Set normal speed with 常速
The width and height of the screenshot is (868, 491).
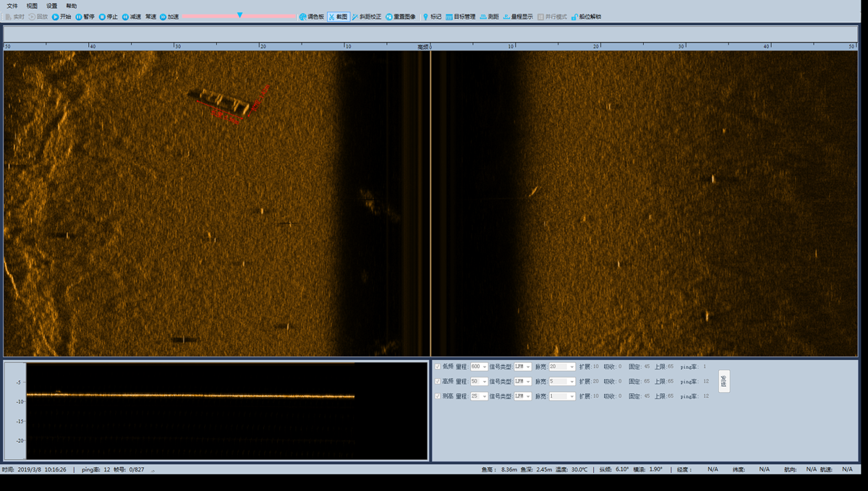150,17
